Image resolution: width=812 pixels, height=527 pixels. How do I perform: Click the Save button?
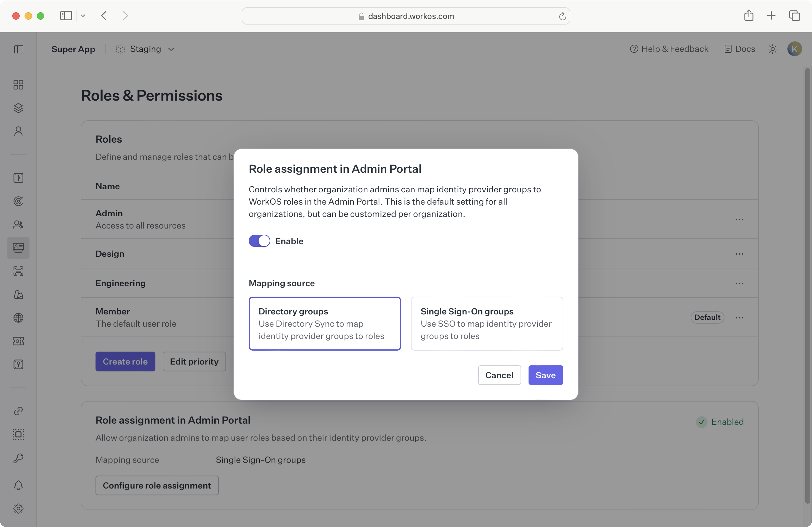pyautogui.click(x=545, y=375)
